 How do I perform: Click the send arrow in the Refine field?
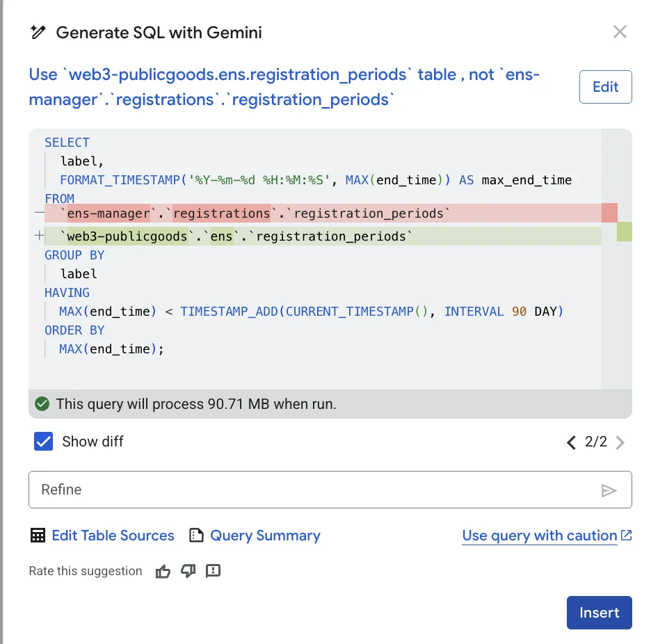pos(610,490)
